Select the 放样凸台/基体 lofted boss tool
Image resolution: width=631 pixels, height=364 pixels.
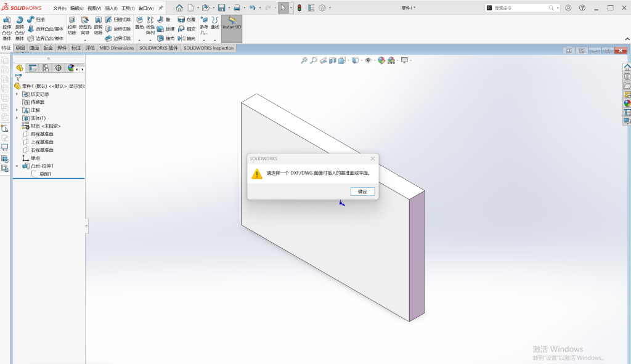pyautogui.click(x=46, y=29)
